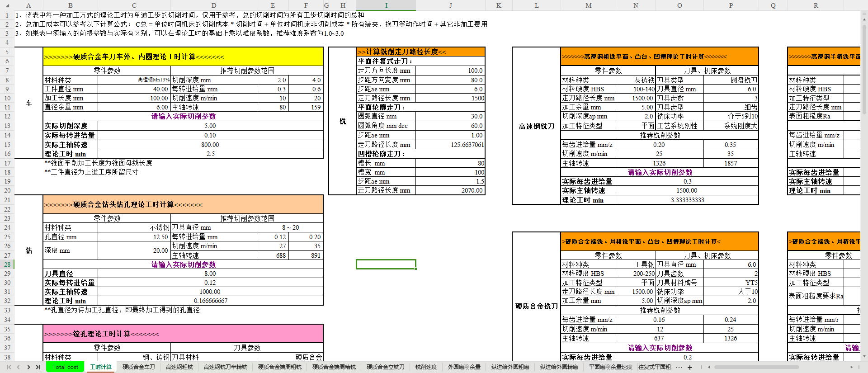Jump to the first sheet with navigation arrow

(x=9, y=367)
